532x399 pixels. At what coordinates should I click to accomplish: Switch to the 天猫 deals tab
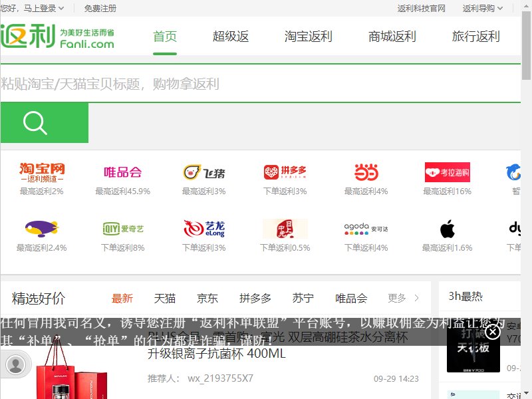point(165,298)
